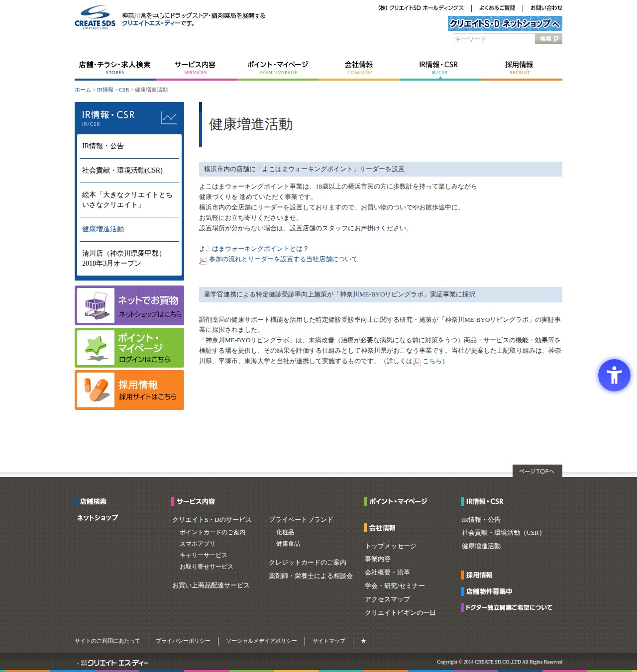This screenshot has width=637, height=672.
Task: Click footer ソーシャルメディアポリシー link
Action: pos(262,641)
